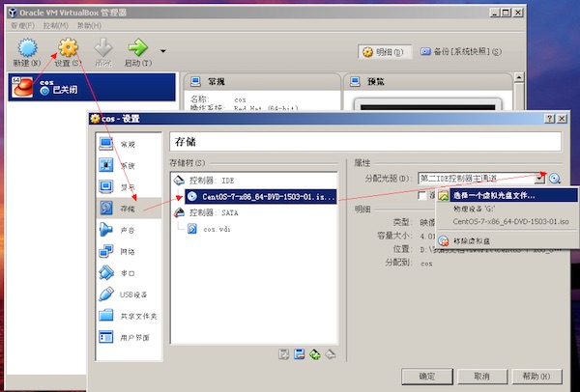The image size is (580, 392).
Task: Click the grayed Discard (清除) arrow icon
Action: coord(103,47)
